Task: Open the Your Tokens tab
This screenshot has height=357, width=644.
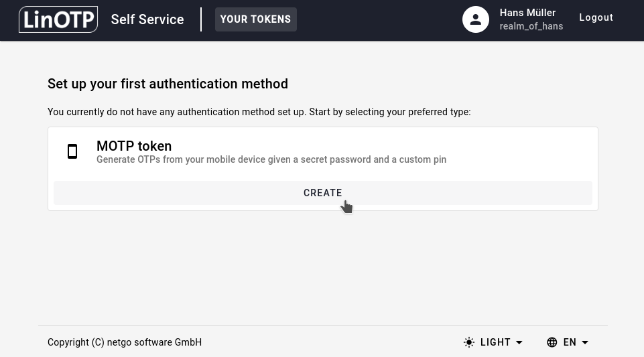Action: [255, 19]
